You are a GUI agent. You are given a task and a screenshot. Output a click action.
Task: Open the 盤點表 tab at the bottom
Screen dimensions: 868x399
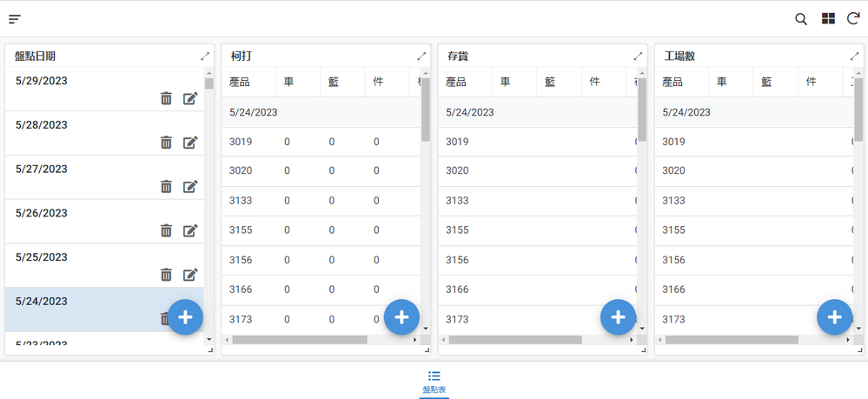(434, 382)
